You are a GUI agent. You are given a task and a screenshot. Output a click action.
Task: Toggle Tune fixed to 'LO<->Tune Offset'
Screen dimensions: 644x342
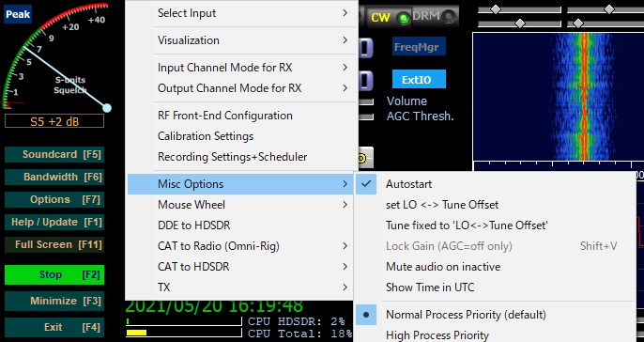495,225
